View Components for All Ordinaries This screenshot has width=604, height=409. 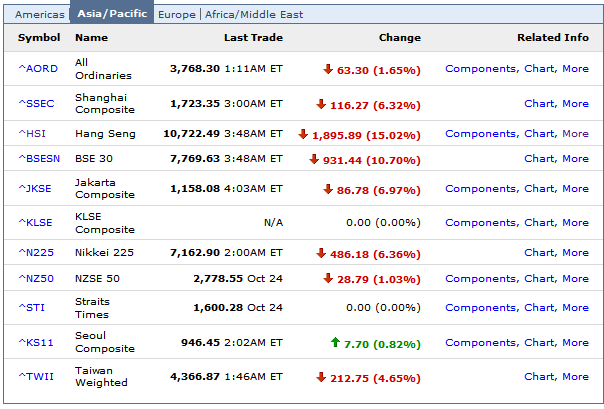480,69
